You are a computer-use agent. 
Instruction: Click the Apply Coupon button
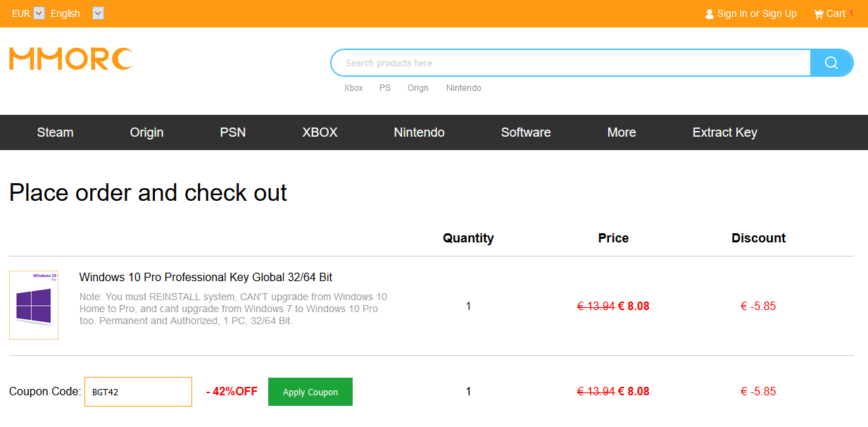310,392
